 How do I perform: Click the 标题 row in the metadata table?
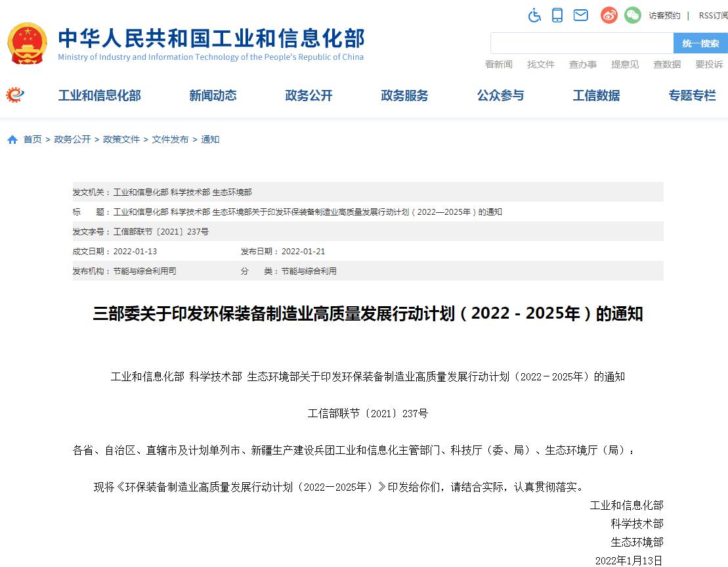point(368,212)
